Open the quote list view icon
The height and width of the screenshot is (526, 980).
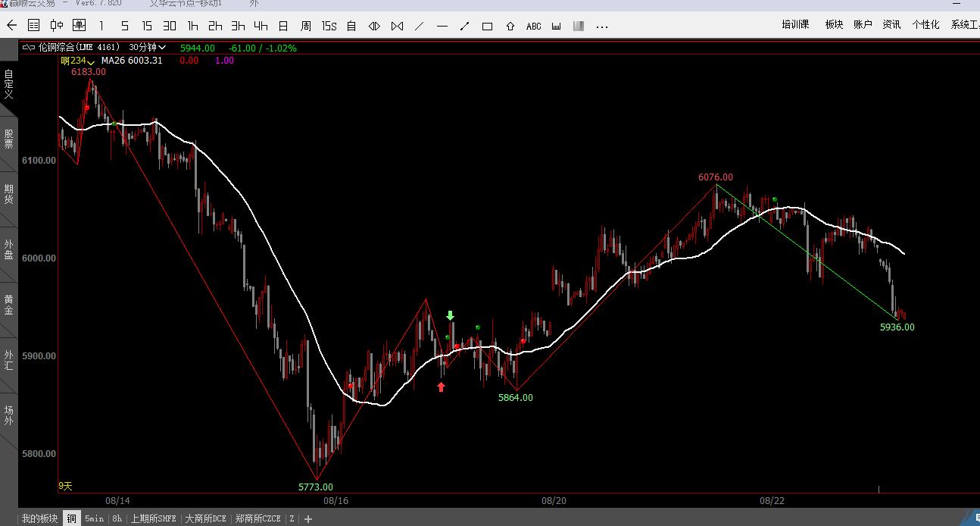(x=33, y=26)
